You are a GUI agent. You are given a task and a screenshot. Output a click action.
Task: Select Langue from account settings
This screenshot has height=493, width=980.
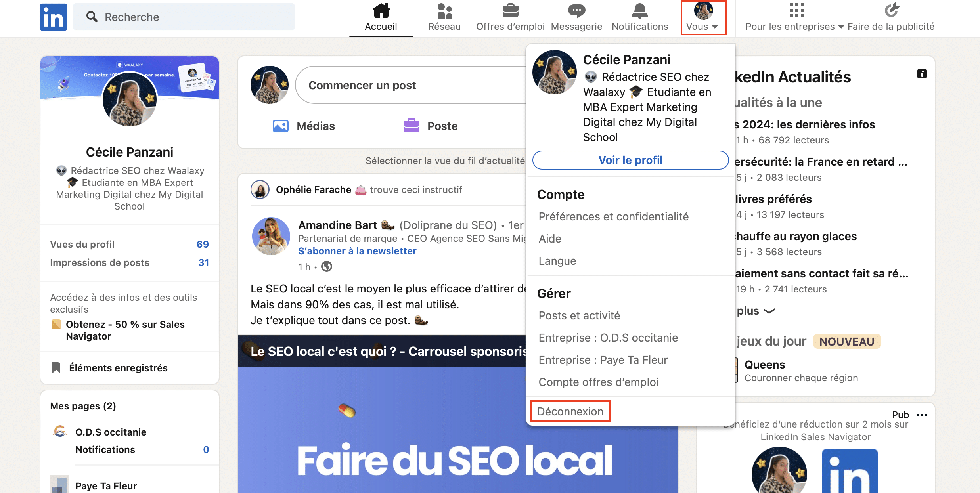click(557, 260)
